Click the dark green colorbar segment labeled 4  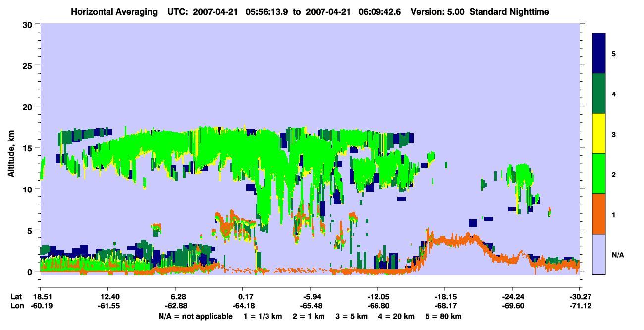599,94
